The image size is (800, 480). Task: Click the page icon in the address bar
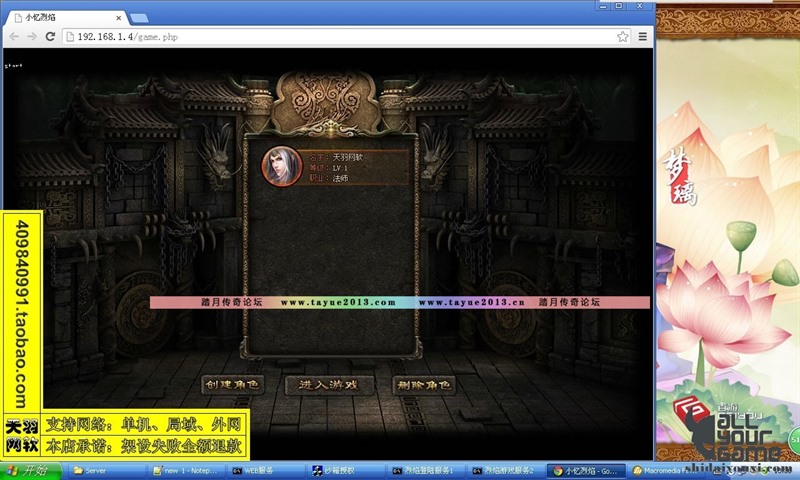point(70,37)
